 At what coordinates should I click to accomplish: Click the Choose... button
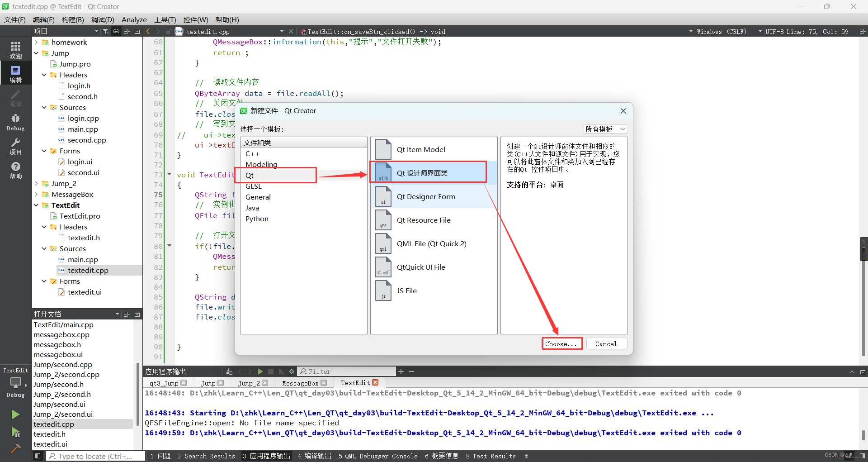[x=562, y=344]
